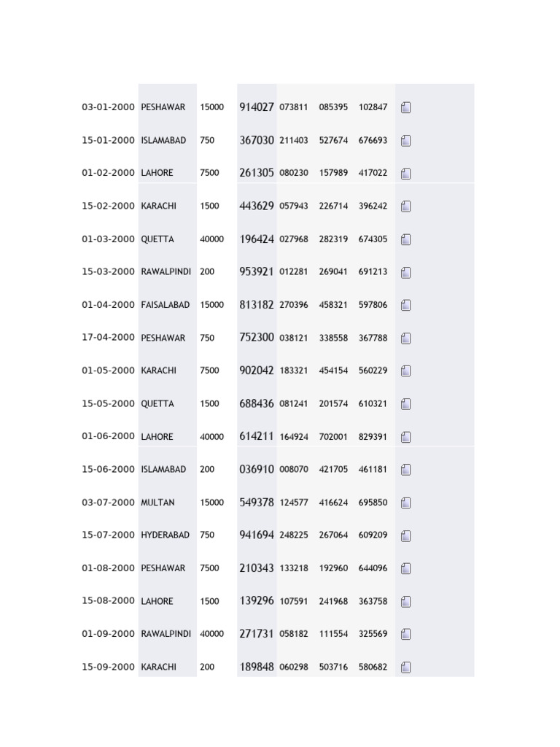560x747 pixels.
Task: Open document icon for 15-02-2000 Karachi draw
Action: pos(405,206)
